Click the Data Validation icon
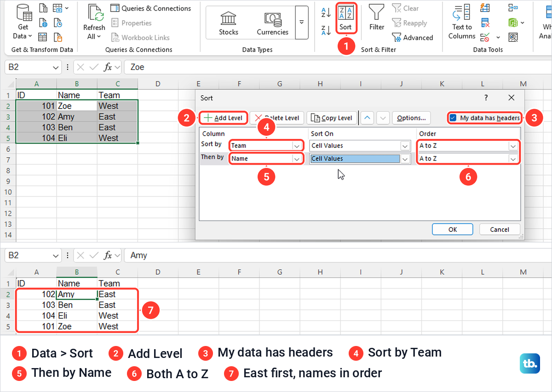The width and height of the screenshot is (552, 392). tap(484, 37)
